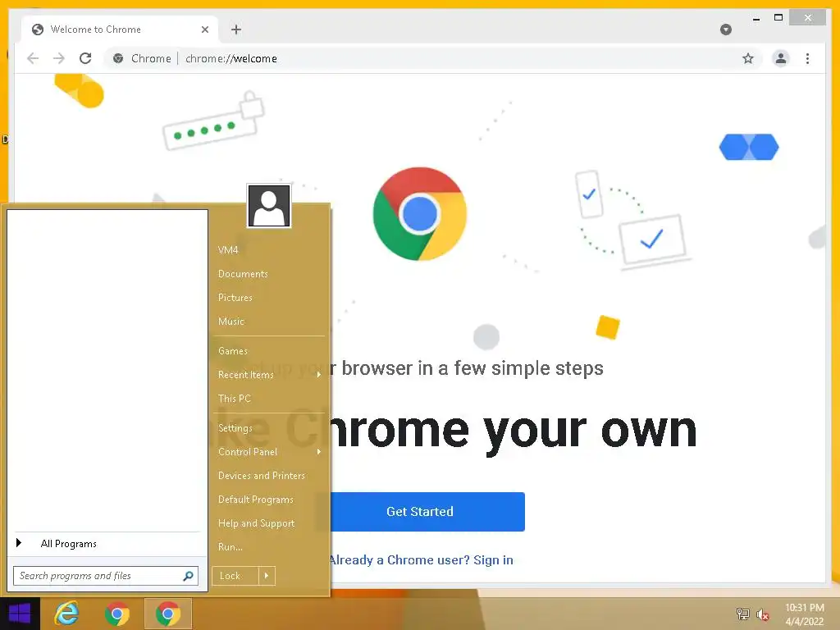Open the Chrome profile avatar button
The image size is (840, 630).
click(x=781, y=58)
